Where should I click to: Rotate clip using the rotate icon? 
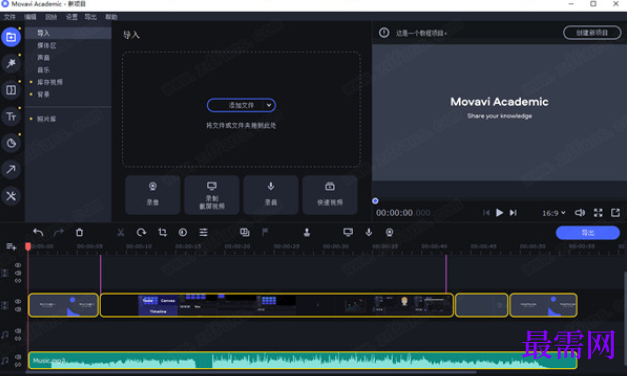(x=141, y=232)
